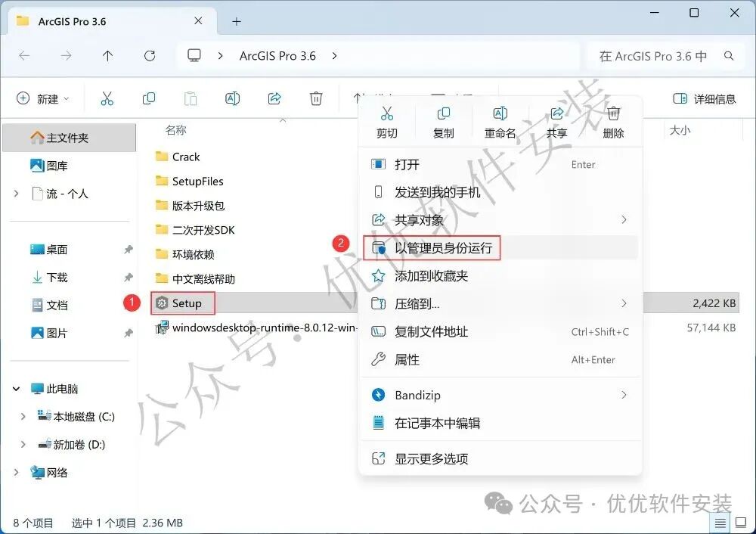Image resolution: width=756 pixels, height=534 pixels.
Task: Select the windowsdesktop-runtime-8.0.12 file
Action: click(x=256, y=328)
